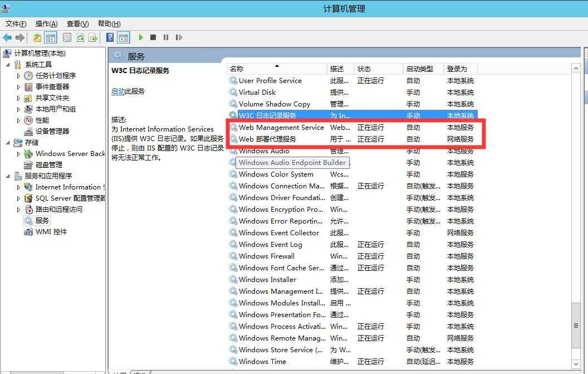Open the 文件(F) menu
588x374 pixels.
coord(16,23)
